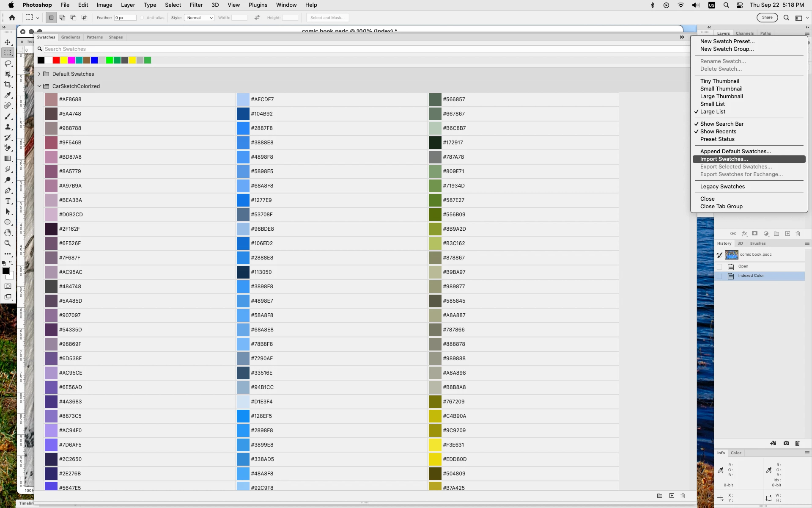Image resolution: width=812 pixels, height=508 pixels.
Task: Select the Zoom tool
Action: [x=8, y=243]
